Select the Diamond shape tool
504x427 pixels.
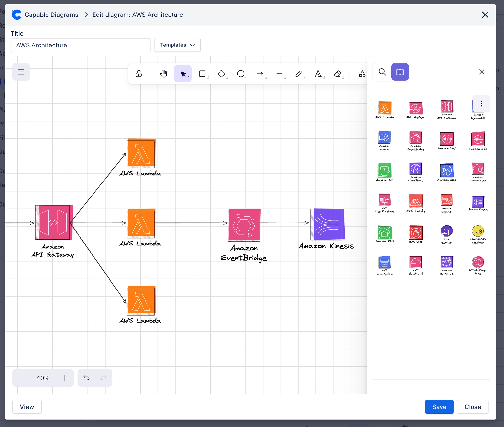pos(221,74)
